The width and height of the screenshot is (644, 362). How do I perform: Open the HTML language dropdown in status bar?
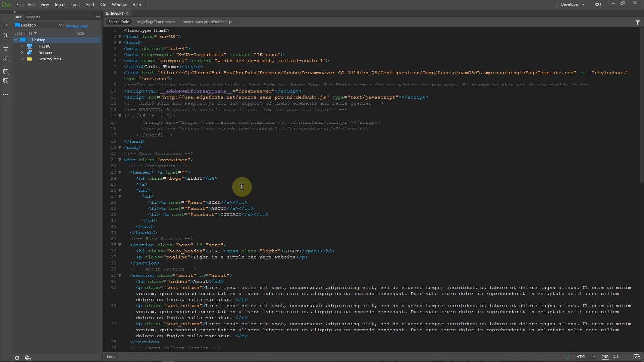pos(586,357)
